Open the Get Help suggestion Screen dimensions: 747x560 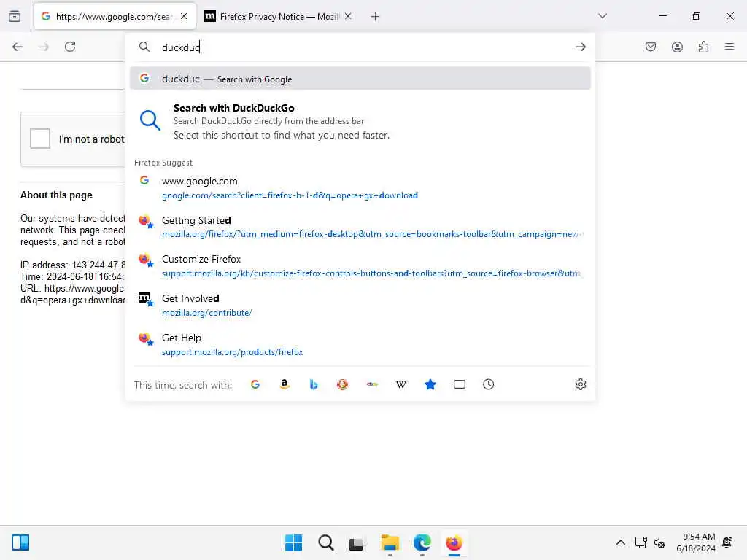click(360, 344)
